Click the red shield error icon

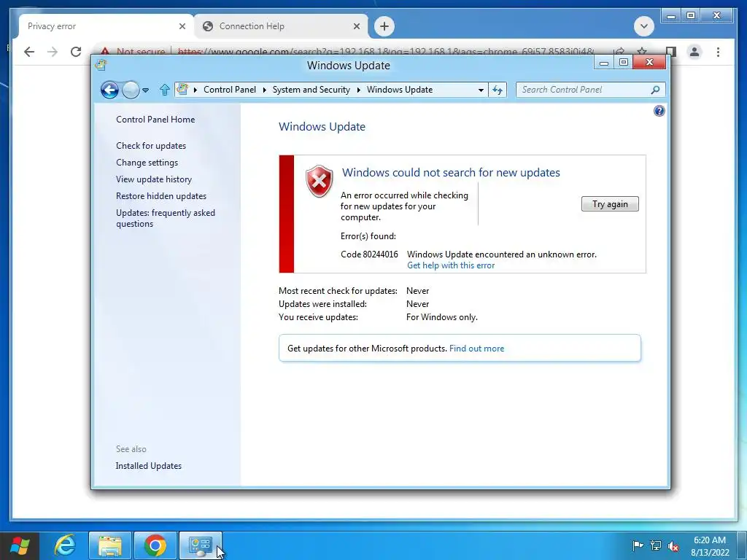pyautogui.click(x=320, y=181)
